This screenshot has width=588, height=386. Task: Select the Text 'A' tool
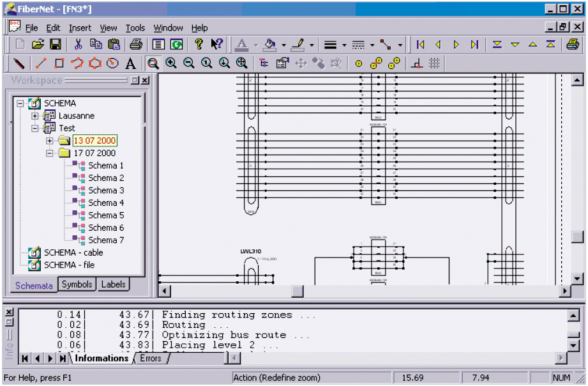(x=130, y=63)
